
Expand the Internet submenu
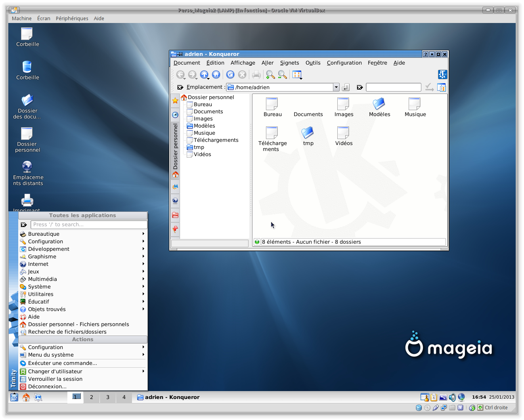coord(83,264)
